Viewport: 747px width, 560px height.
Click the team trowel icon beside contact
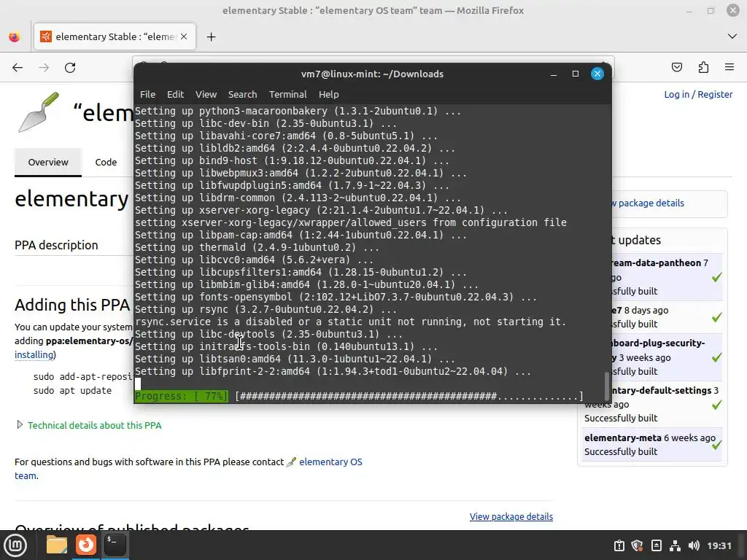tap(291, 462)
